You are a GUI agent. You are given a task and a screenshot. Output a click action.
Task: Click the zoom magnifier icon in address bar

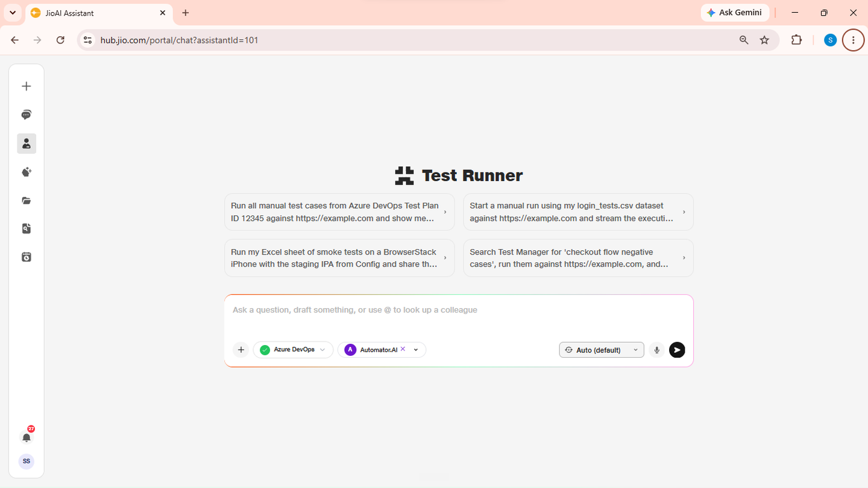click(744, 40)
